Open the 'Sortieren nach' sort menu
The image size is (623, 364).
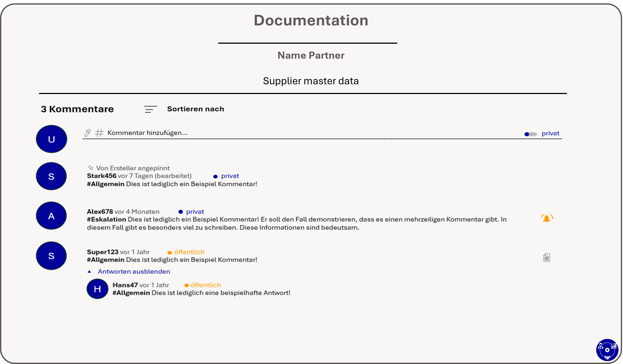click(196, 109)
